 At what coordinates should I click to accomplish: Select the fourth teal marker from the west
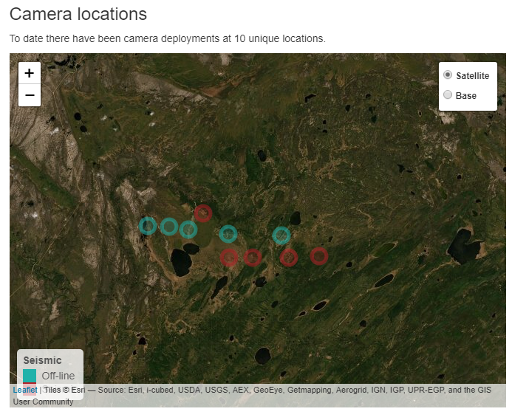click(228, 234)
